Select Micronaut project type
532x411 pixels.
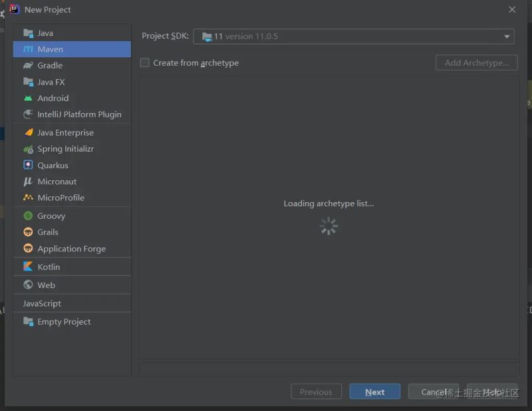point(72,182)
